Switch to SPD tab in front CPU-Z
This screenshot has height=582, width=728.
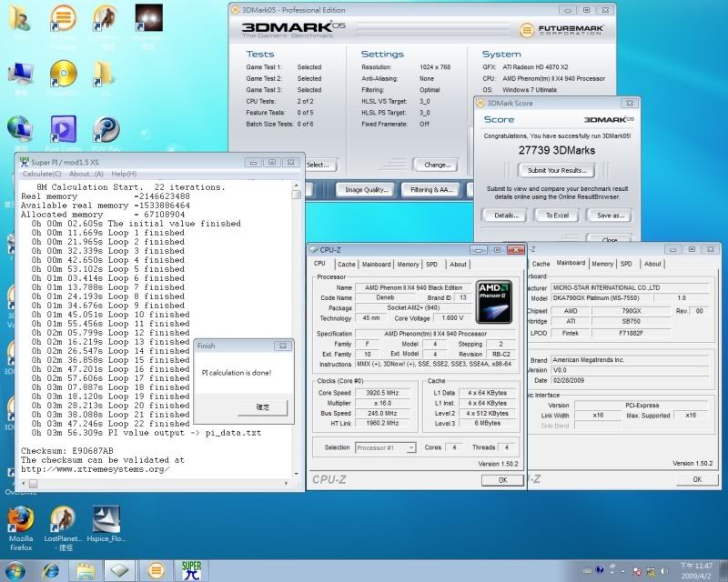pos(431,264)
